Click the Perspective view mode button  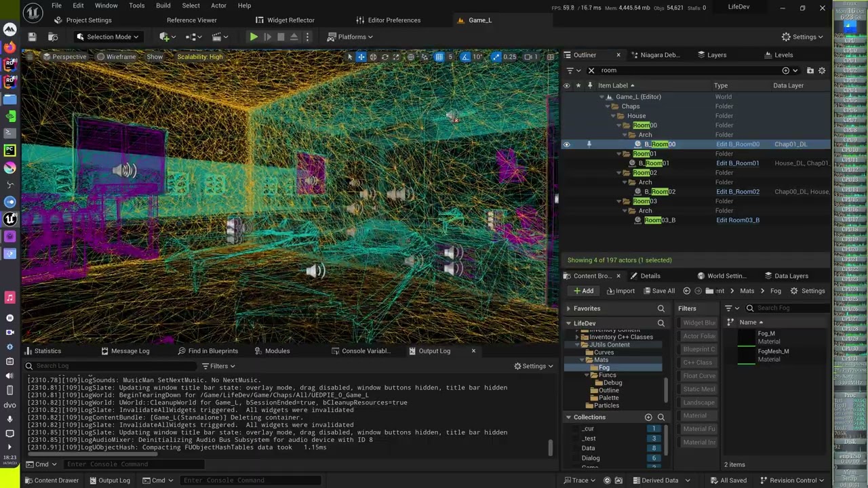coord(64,56)
